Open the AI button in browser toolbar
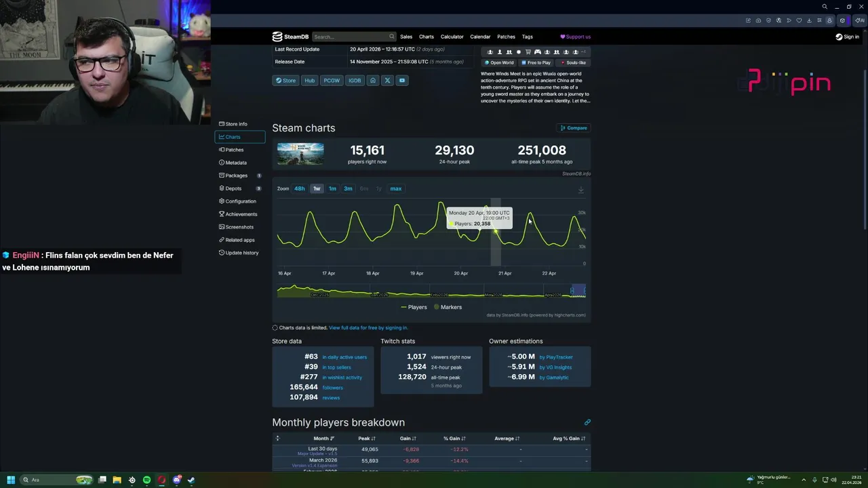Screen dimensions: 868x488 coord(860,20)
